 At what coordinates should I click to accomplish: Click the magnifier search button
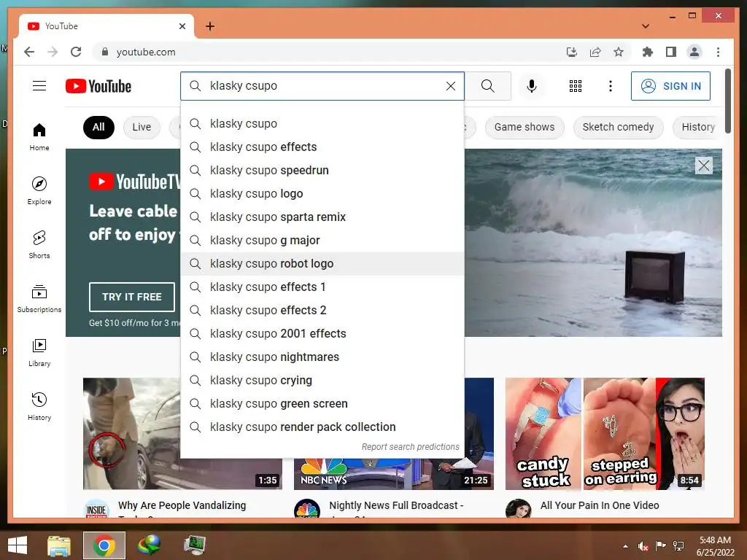click(x=487, y=86)
